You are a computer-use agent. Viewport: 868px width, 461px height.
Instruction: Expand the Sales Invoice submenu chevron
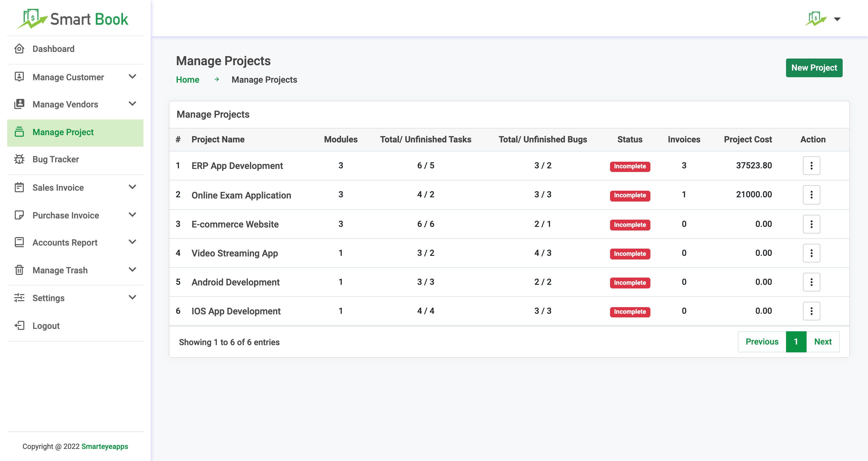[132, 187]
